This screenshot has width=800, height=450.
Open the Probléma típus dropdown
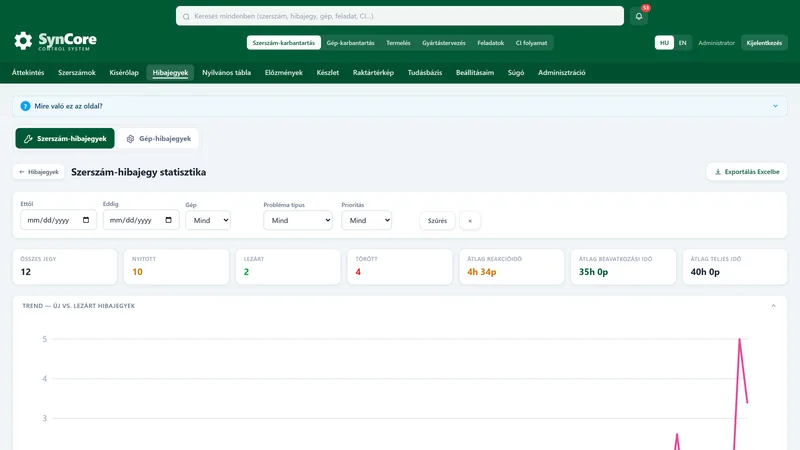coord(298,220)
